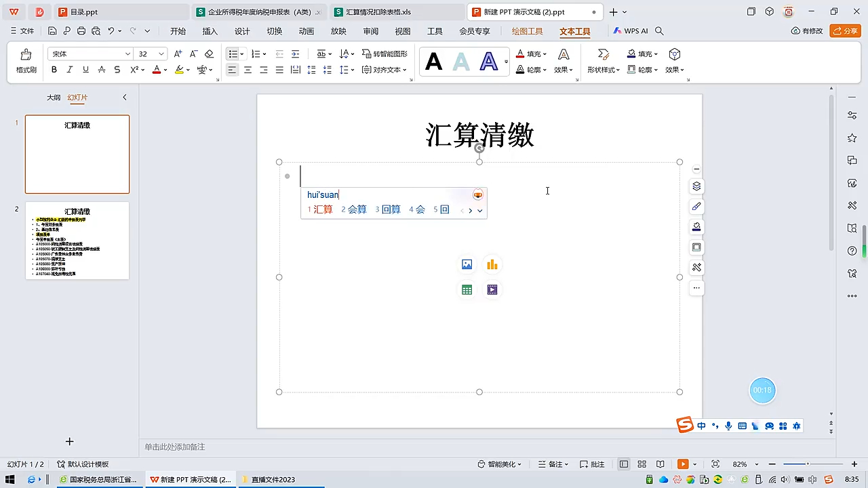
Task: Toggle underline formatting
Action: [85, 70]
